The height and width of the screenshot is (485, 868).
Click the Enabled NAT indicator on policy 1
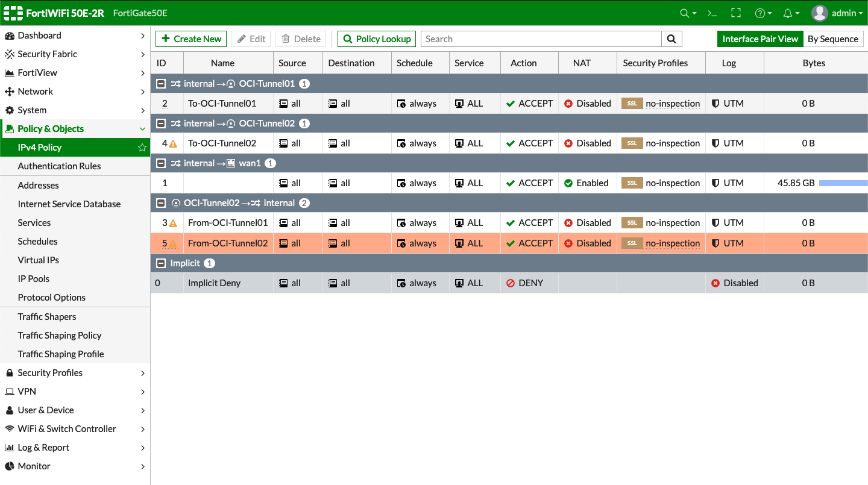(x=587, y=183)
